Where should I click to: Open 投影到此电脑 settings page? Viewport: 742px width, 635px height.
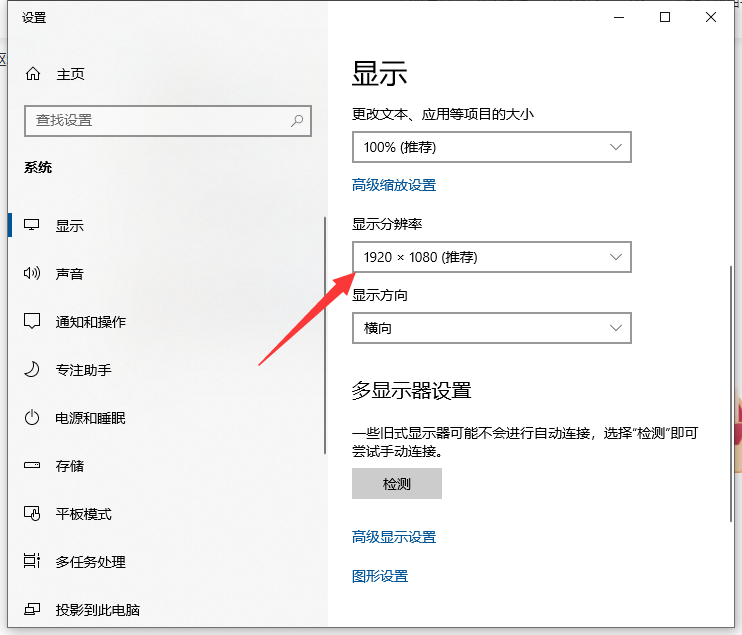tap(97, 610)
